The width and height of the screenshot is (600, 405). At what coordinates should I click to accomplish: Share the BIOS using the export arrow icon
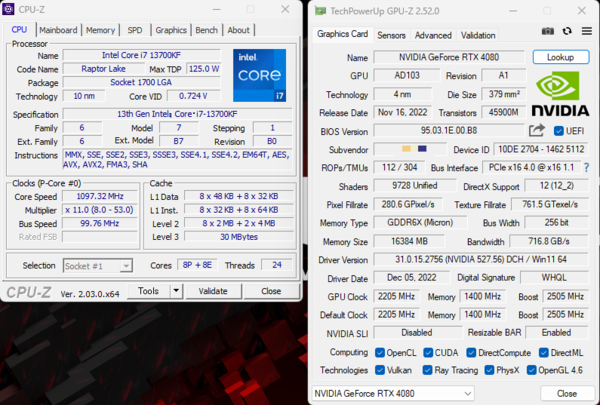tap(536, 130)
